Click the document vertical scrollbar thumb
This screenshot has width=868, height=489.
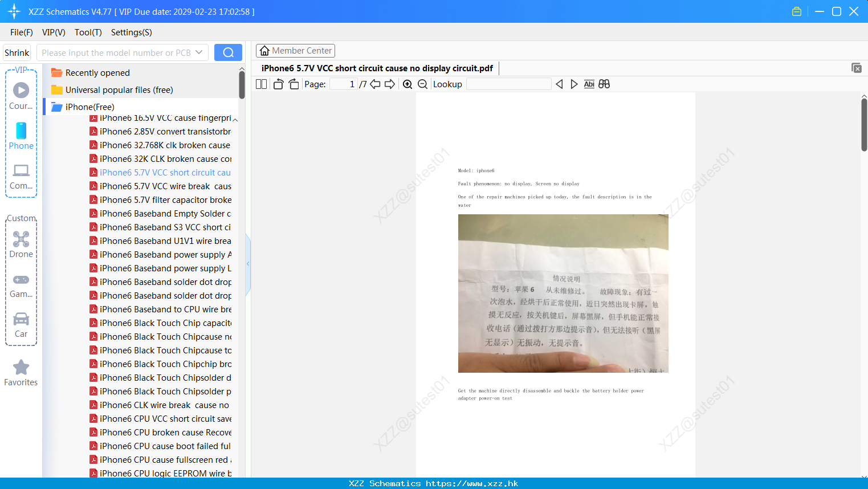(x=864, y=125)
